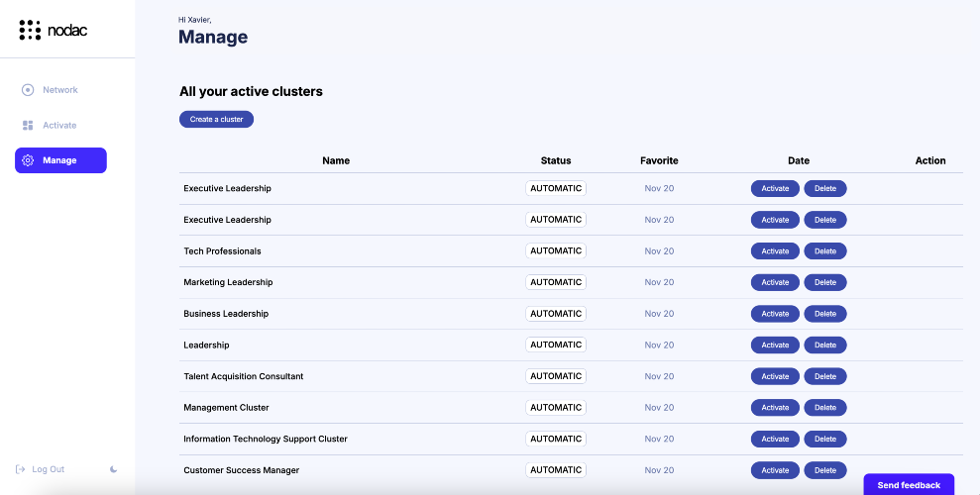Delete the second Executive Leadership cluster
980x495 pixels.
[825, 220]
